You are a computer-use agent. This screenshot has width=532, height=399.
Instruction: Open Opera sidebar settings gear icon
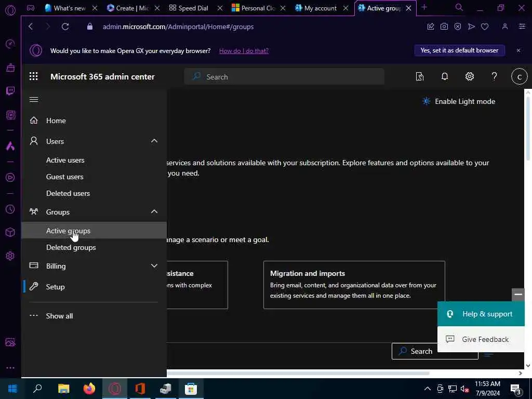coord(10,256)
